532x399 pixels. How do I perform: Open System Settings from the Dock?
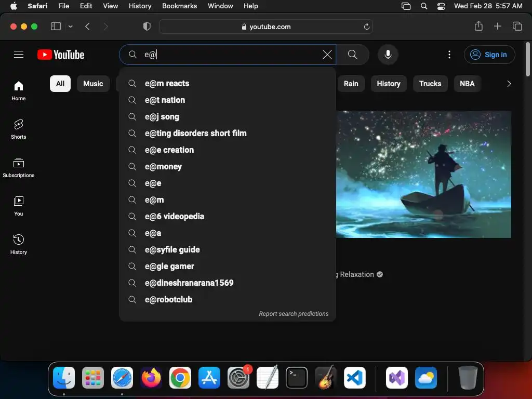pos(238,378)
